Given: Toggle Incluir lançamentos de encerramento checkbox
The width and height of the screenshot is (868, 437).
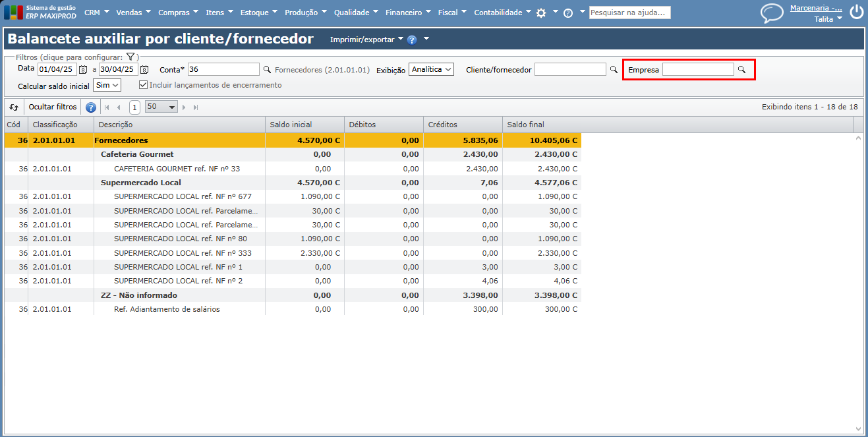Looking at the screenshot, I should (x=143, y=85).
